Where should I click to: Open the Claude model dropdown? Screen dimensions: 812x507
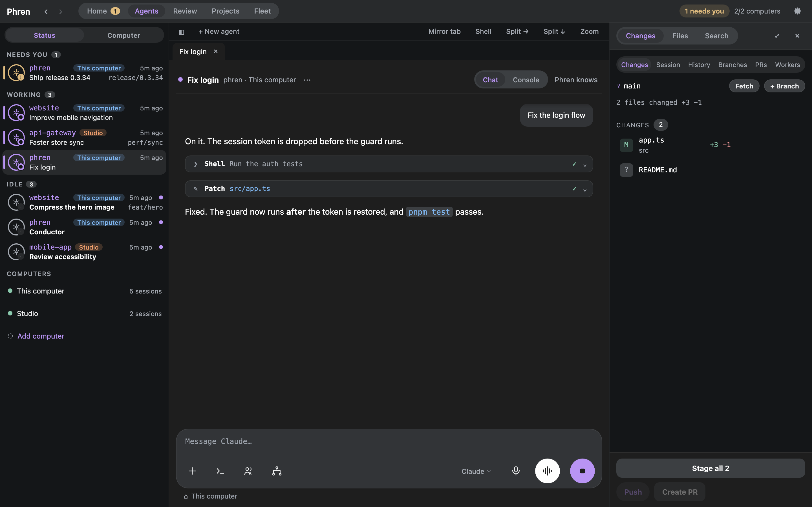coord(476,471)
